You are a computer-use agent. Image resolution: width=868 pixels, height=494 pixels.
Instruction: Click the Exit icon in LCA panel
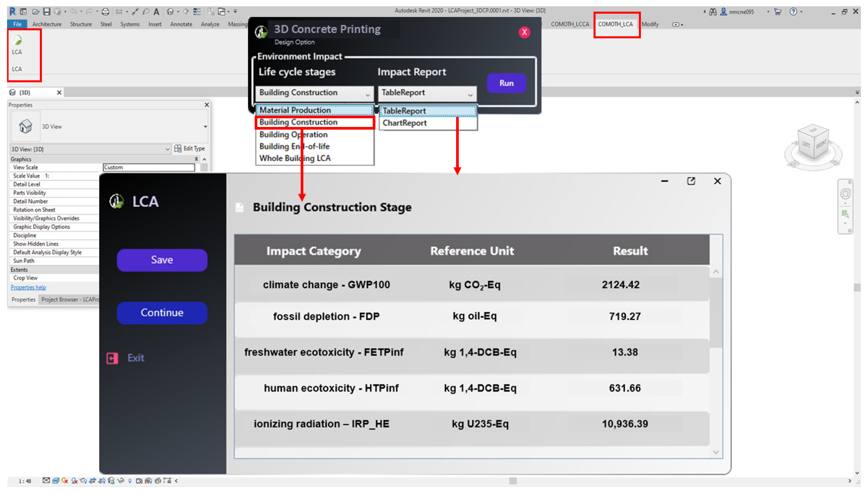point(112,358)
